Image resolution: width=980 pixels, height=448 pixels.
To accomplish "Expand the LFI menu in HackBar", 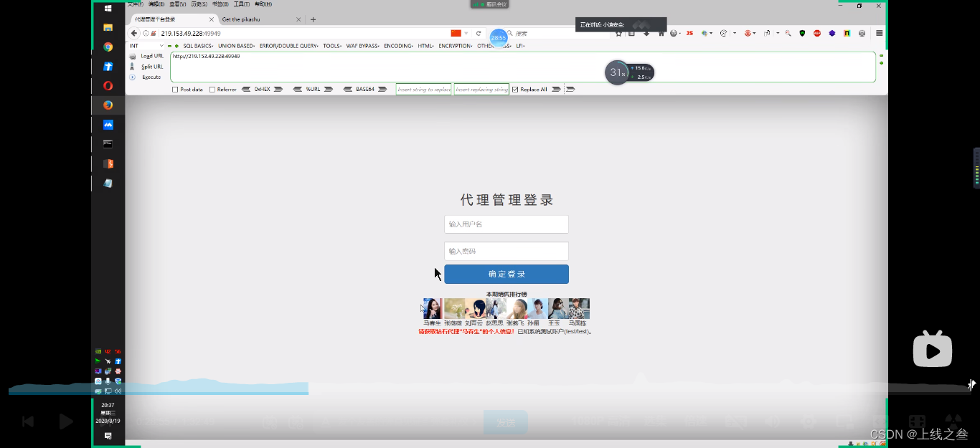I will 521,46.
